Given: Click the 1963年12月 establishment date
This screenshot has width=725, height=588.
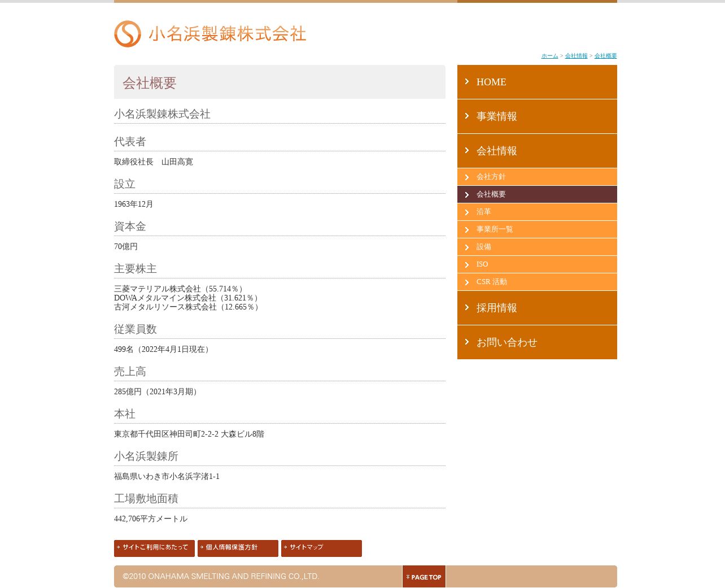Looking at the screenshot, I should pos(134,204).
